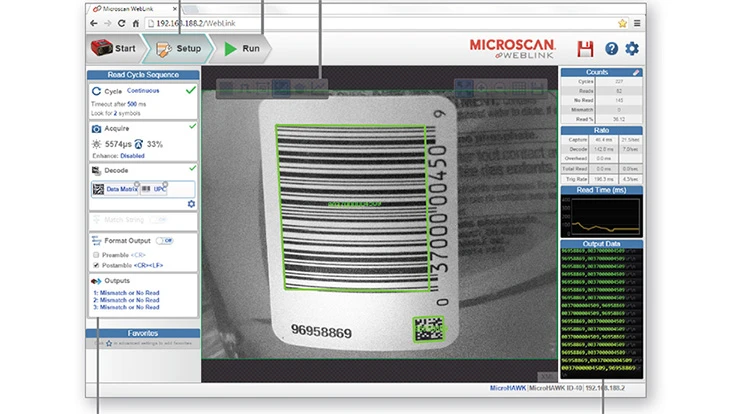The width and height of the screenshot is (736, 414).
Task: Clear counts with the eraser icon
Action: [637, 73]
